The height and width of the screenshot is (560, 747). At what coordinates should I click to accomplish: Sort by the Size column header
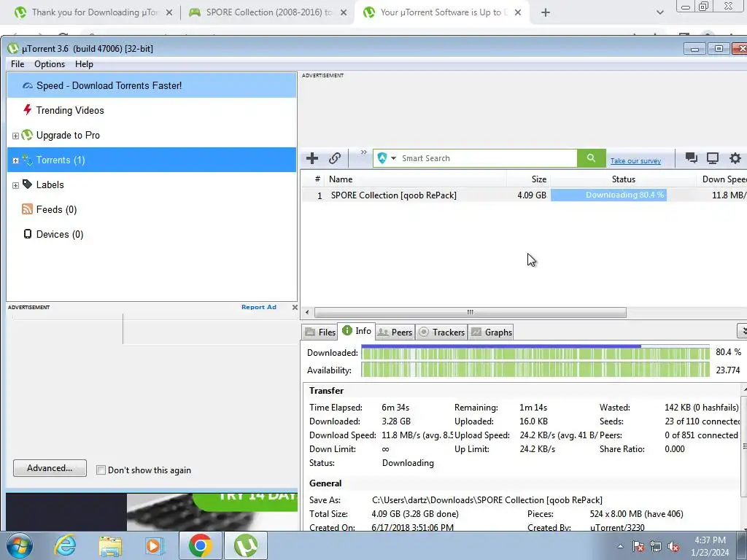tap(529, 179)
